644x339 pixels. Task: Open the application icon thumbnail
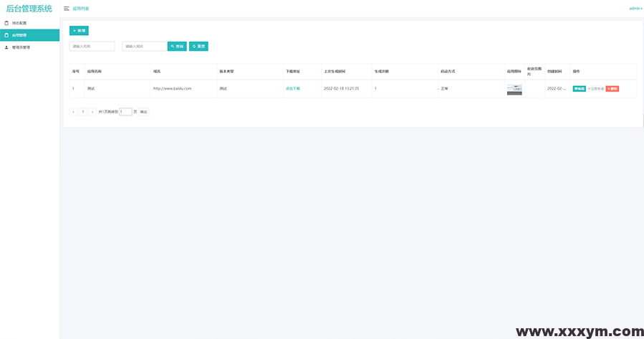pos(514,89)
